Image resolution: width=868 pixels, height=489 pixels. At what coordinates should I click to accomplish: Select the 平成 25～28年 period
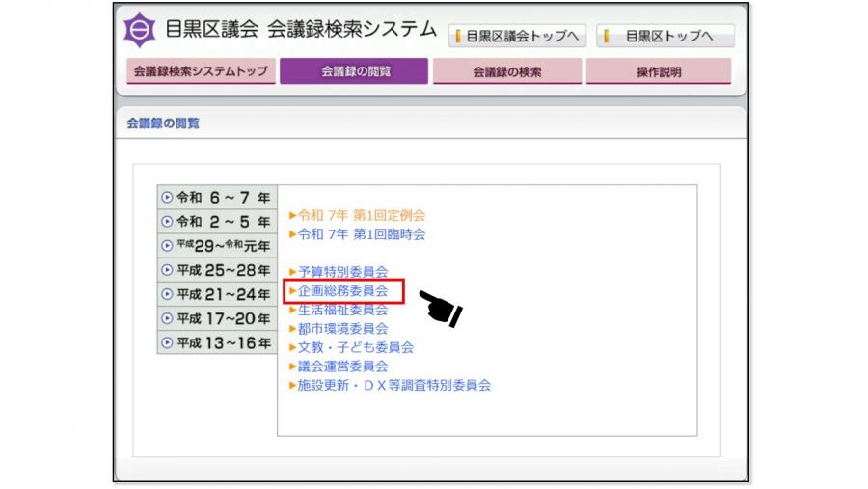[x=217, y=270]
